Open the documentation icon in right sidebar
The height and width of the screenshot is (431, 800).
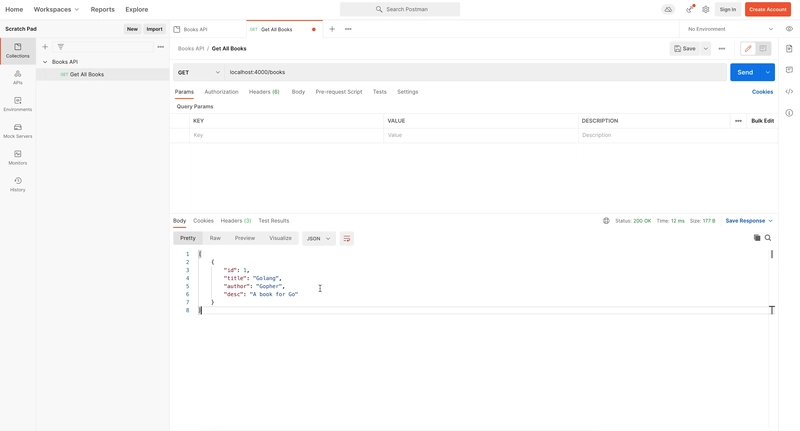click(789, 49)
